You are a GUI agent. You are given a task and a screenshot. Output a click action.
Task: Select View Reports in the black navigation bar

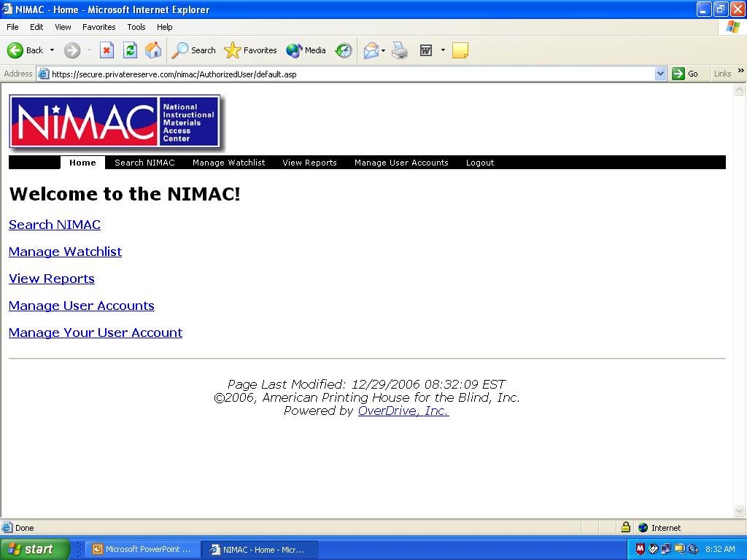click(x=309, y=163)
